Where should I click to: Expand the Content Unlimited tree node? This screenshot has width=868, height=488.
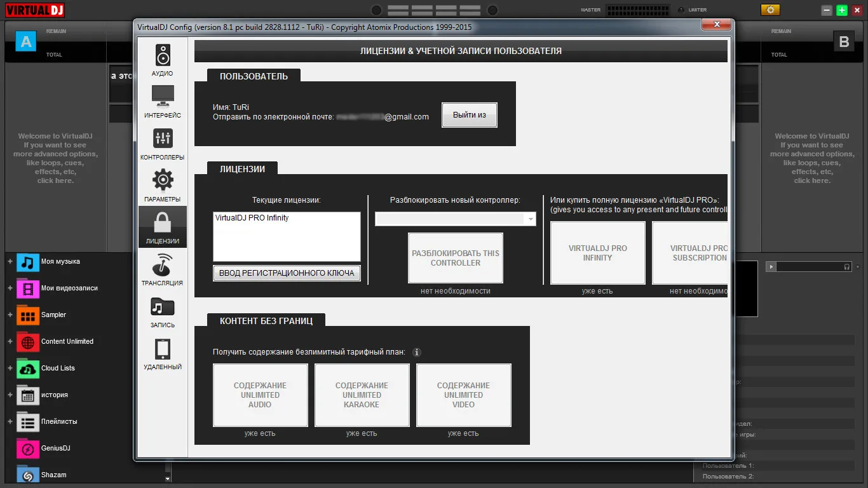[x=10, y=342]
